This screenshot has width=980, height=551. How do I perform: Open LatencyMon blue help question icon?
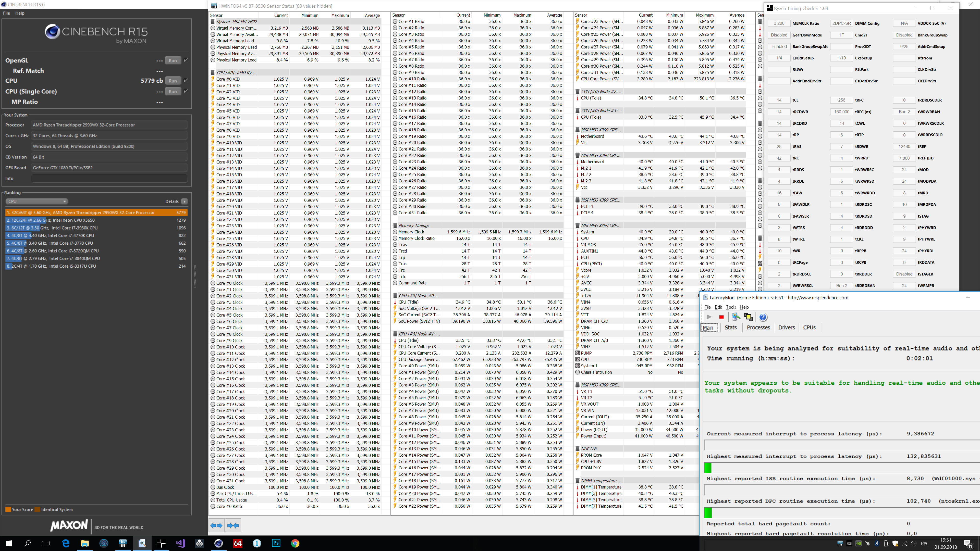[763, 317]
